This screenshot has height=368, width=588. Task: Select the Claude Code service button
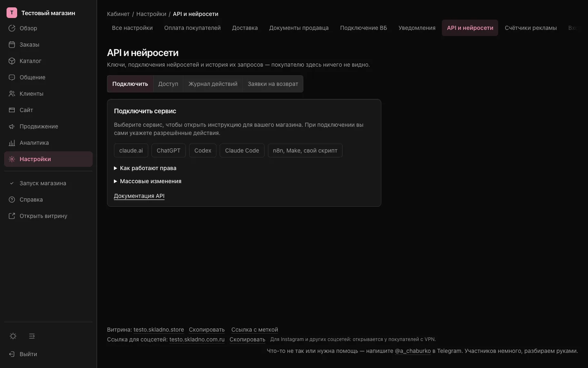pyautogui.click(x=242, y=150)
